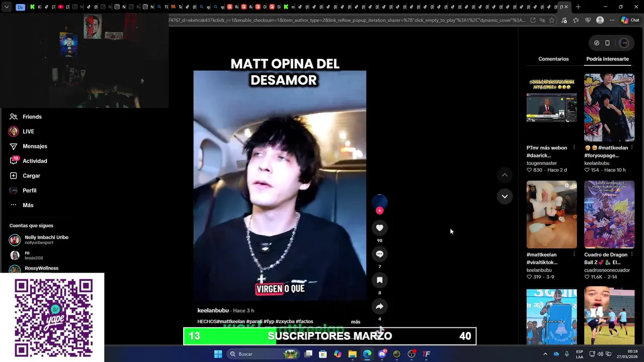Open the #mattkeelan #viraltiktok video thumbnail
The width and height of the screenshot is (644, 362).
(551, 215)
